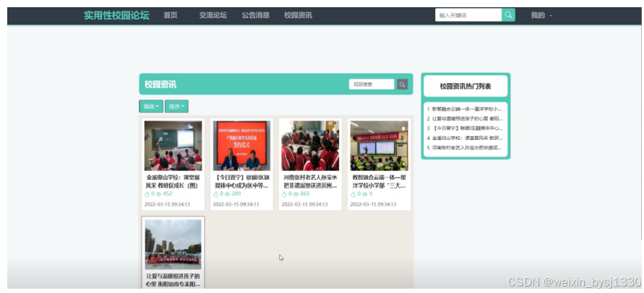Click the 实用性校园论坛 site title

point(116,16)
